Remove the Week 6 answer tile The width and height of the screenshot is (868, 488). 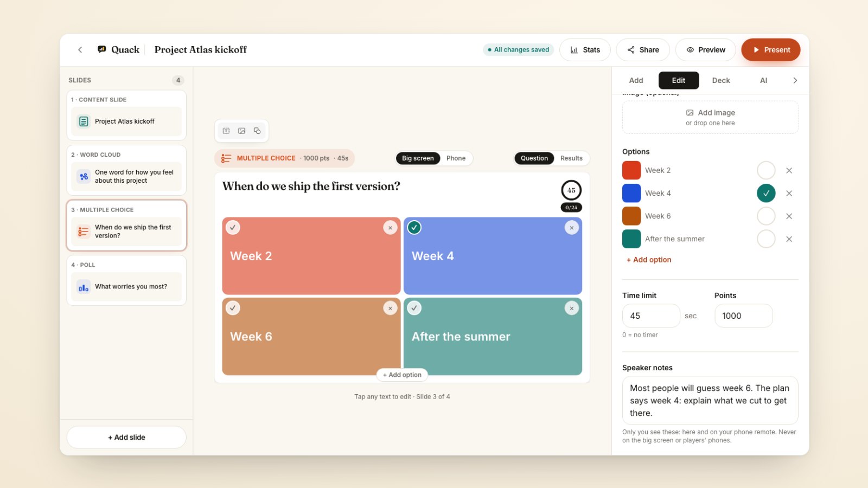pos(390,308)
